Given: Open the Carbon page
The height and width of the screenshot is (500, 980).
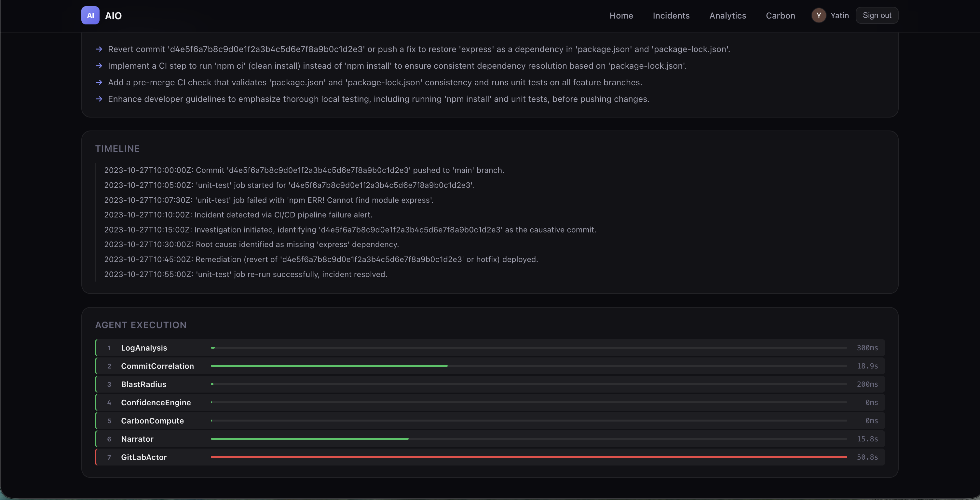Looking at the screenshot, I should pos(780,16).
